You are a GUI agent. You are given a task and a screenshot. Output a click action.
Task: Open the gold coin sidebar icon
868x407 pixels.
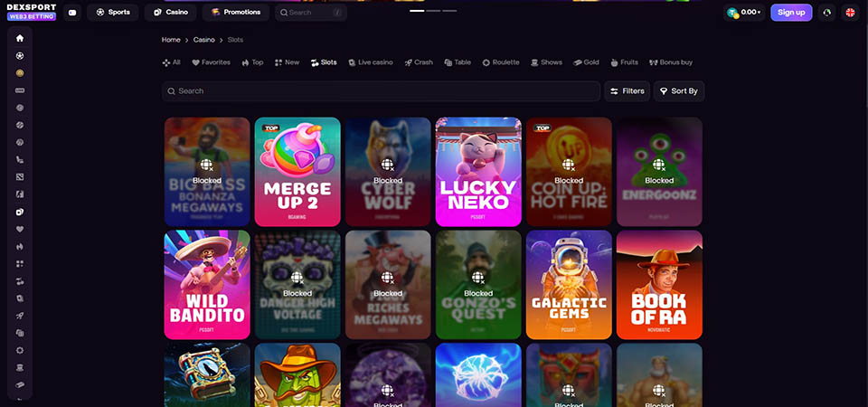click(20, 73)
